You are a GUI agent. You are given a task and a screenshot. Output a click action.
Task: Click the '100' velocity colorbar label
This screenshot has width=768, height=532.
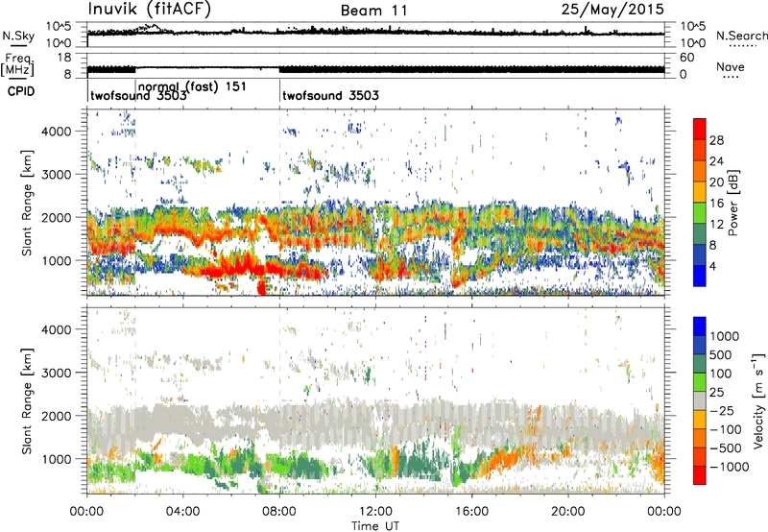(721, 374)
